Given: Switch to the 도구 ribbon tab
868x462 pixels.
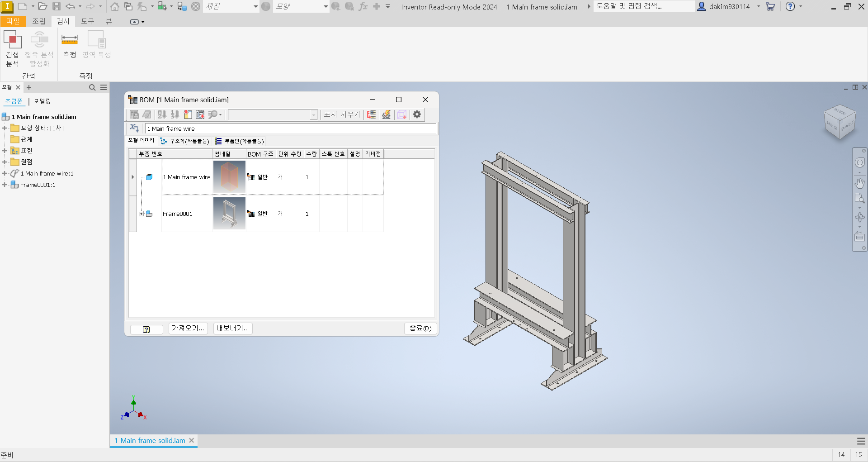Looking at the screenshot, I should [87, 21].
